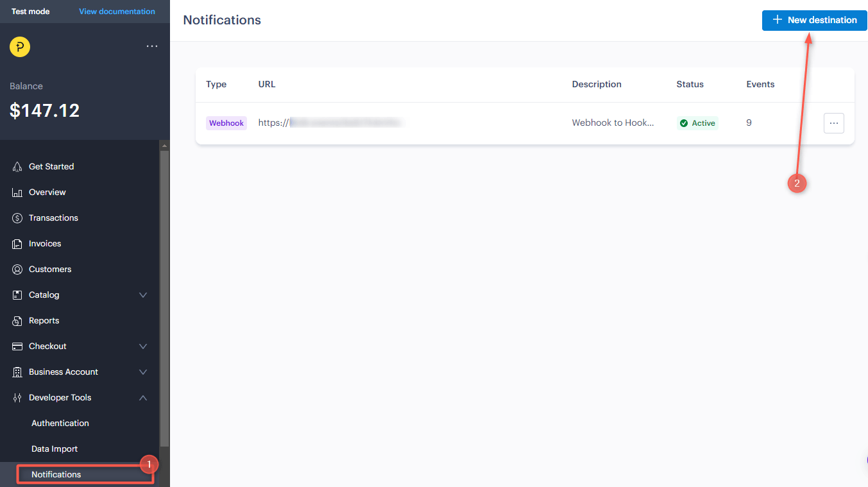Click the yellow Paddle logo avatar
Screen dimensions: 868x487
[20, 47]
